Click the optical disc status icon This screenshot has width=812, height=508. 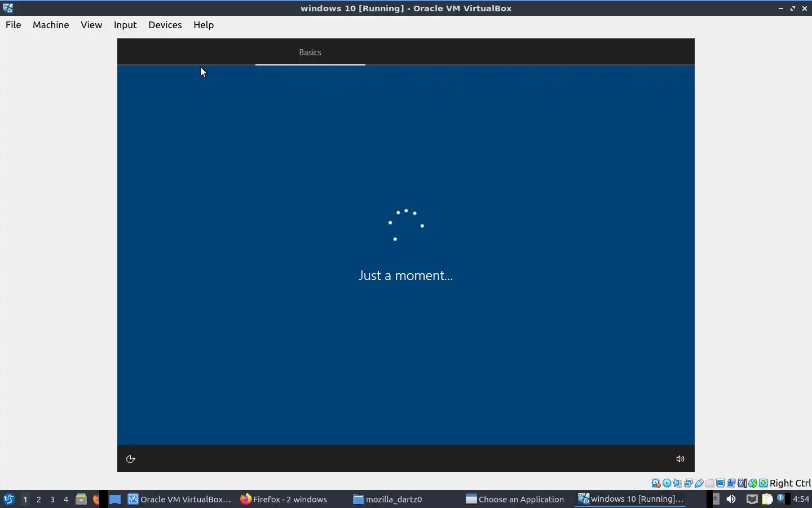pyautogui.click(x=667, y=483)
